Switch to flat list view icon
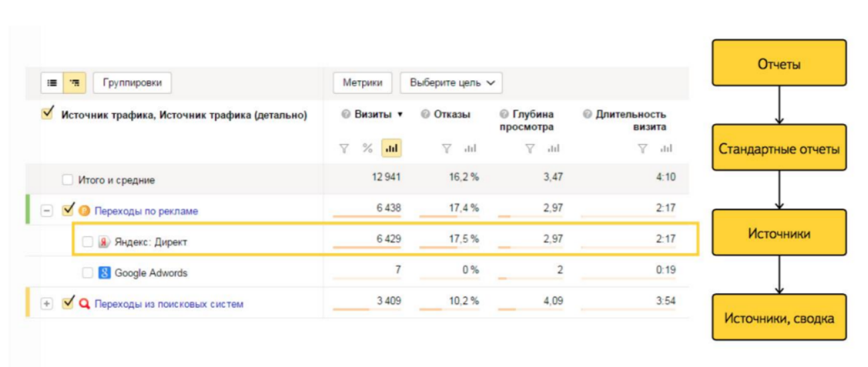868x367 pixels. click(x=52, y=83)
